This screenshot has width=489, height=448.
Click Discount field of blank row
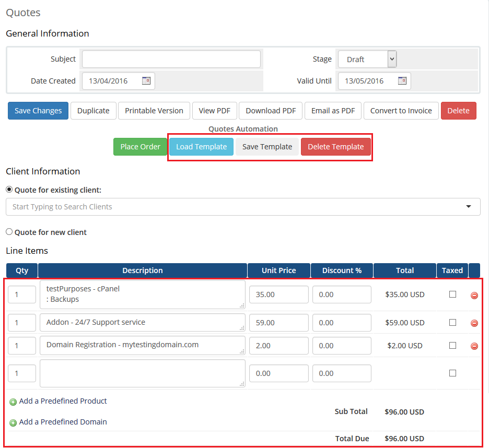[342, 373]
